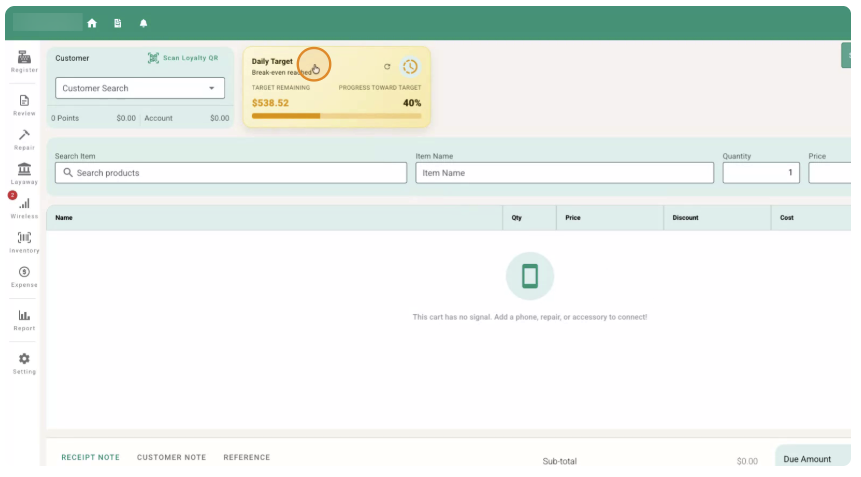Focus the Search products field

click(231, 172)
